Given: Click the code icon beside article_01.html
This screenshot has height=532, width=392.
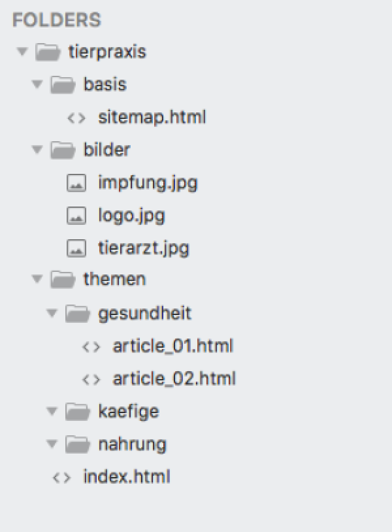Looking at the screenshot, I should pyautogui.click(x=91, y=346).
